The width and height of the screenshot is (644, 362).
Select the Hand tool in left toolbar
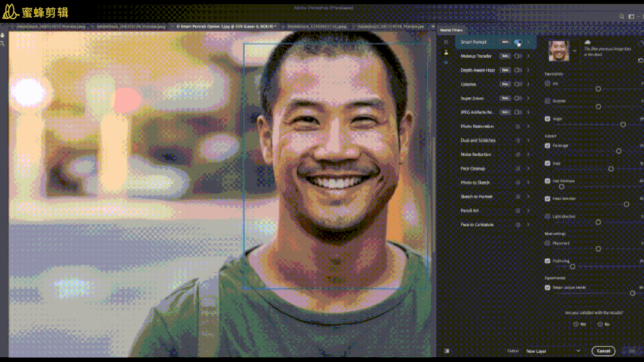tap(2, 36)
